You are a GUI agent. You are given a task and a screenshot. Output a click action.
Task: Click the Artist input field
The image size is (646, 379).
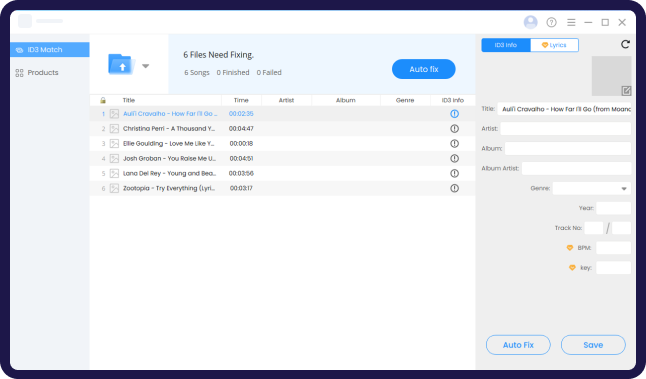coord(565,129)
